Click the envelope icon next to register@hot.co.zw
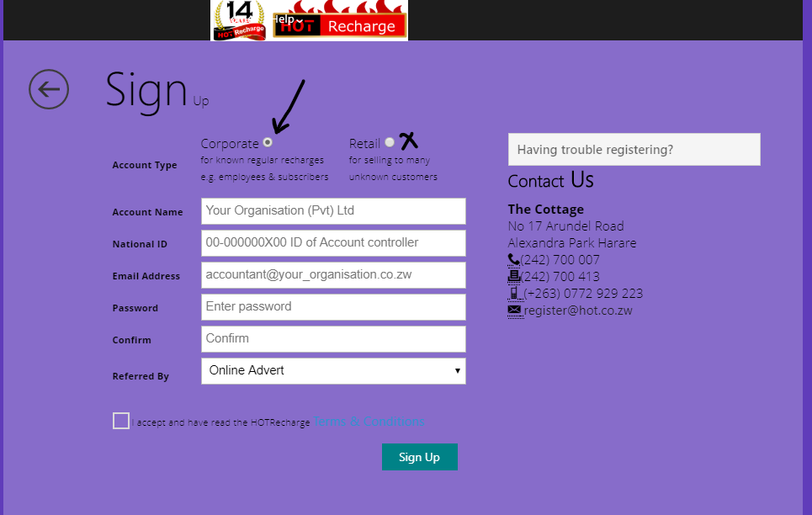The height and width of the screenshot is (515, 812). click(x=515, y=311)
